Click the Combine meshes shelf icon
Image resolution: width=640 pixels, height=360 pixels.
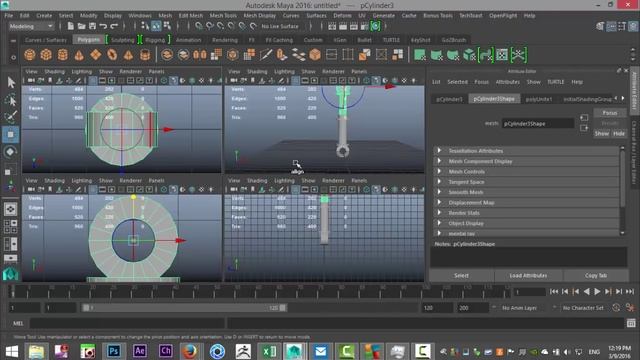(167, 55)
